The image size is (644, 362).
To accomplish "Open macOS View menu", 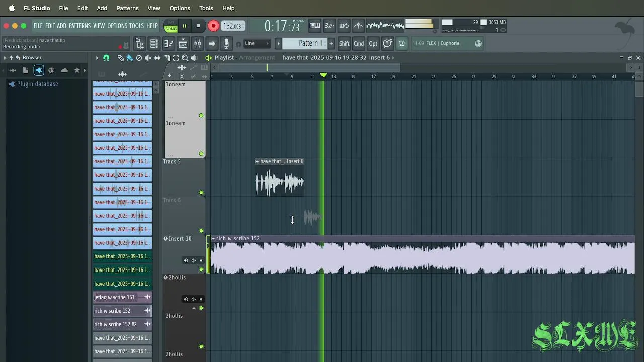I will pos(154,8).
